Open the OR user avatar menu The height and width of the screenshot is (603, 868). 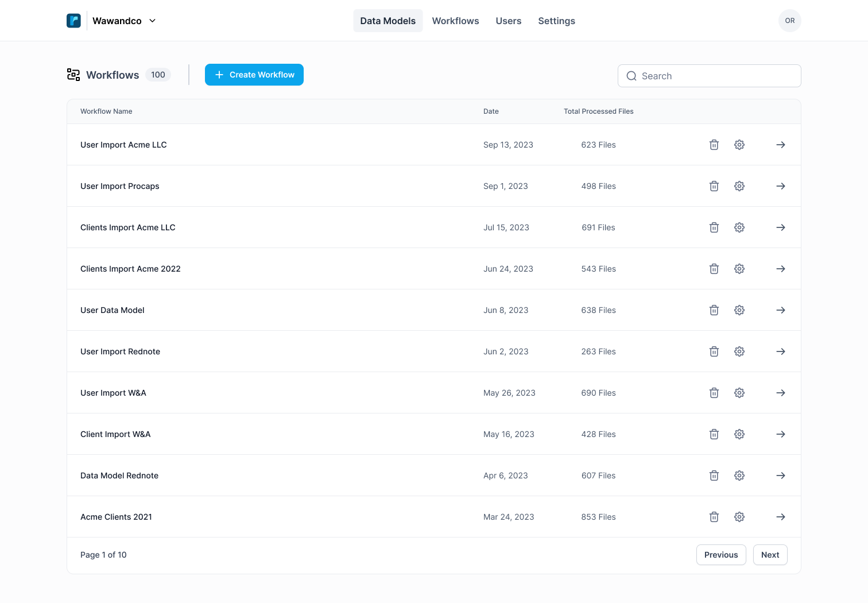click(789, 21)
